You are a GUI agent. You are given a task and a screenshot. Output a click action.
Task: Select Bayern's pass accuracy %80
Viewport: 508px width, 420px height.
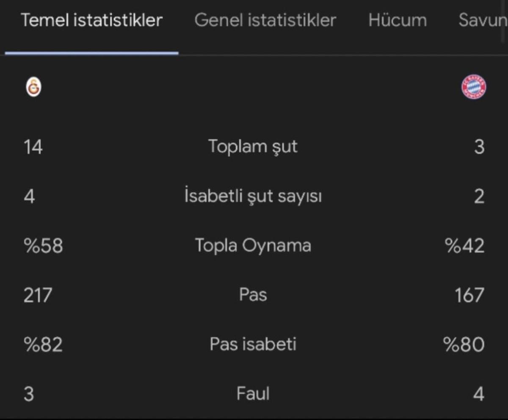coord(464,345)
